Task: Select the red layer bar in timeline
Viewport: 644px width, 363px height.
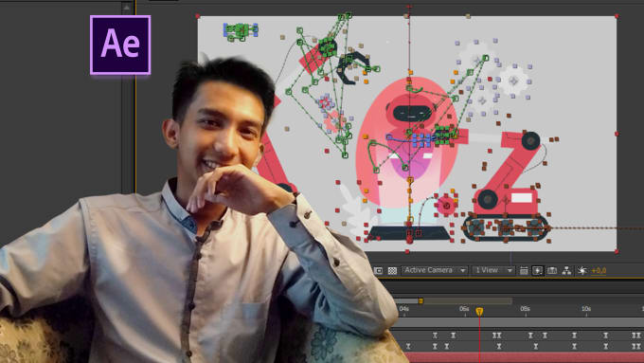Action: tap(523, 357)
